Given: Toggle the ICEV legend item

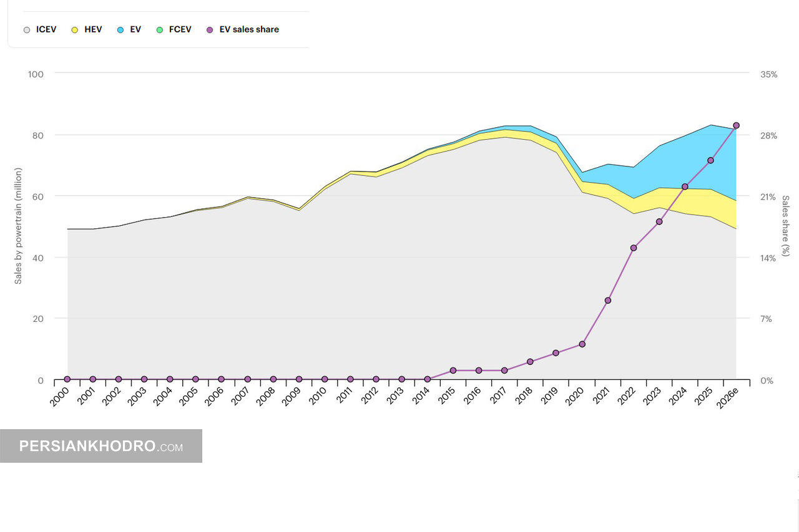Looking at the screenshot, I should click(x=40, y=29).
